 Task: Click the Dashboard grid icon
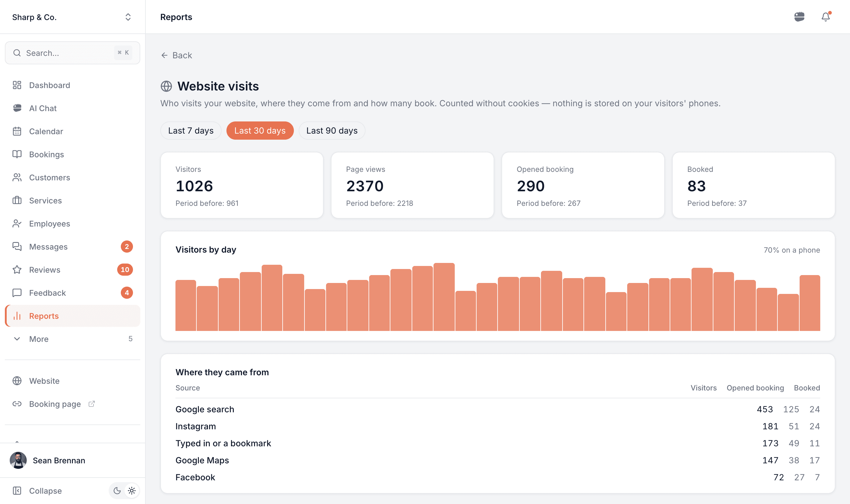17,85
